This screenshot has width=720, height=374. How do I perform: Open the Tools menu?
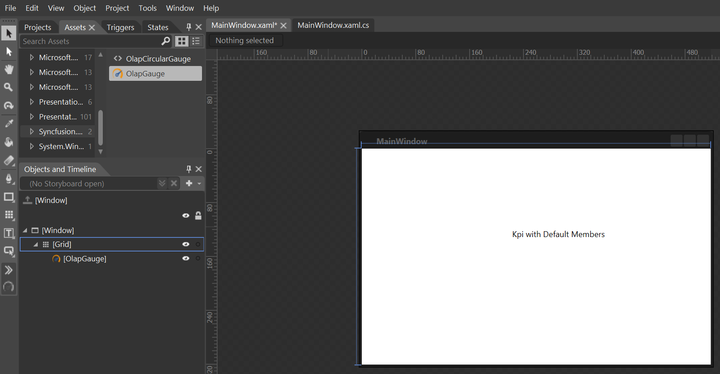(147, 8)
